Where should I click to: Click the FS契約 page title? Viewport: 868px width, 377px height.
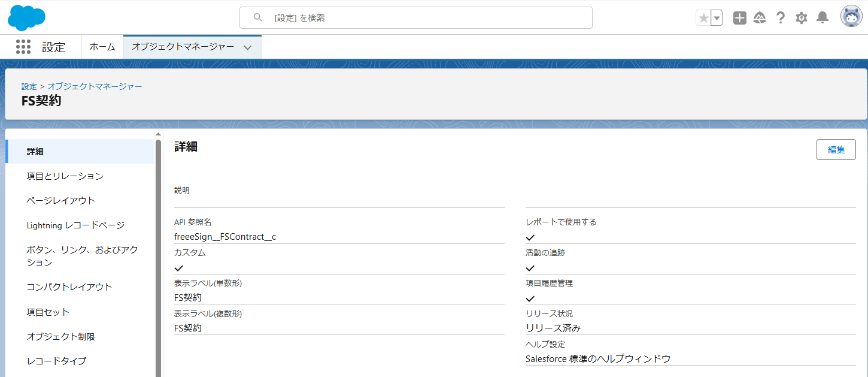[x=41, y=101]
